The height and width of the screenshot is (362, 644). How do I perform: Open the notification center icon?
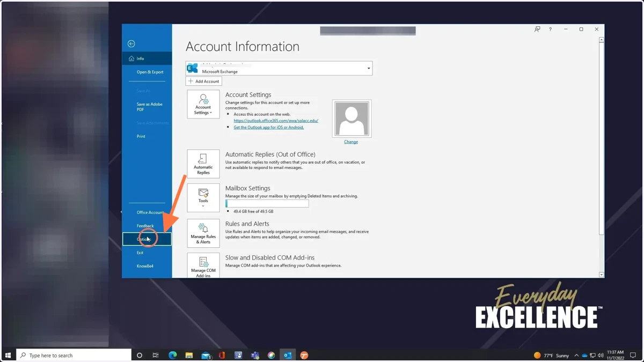(x=633, y=355)
